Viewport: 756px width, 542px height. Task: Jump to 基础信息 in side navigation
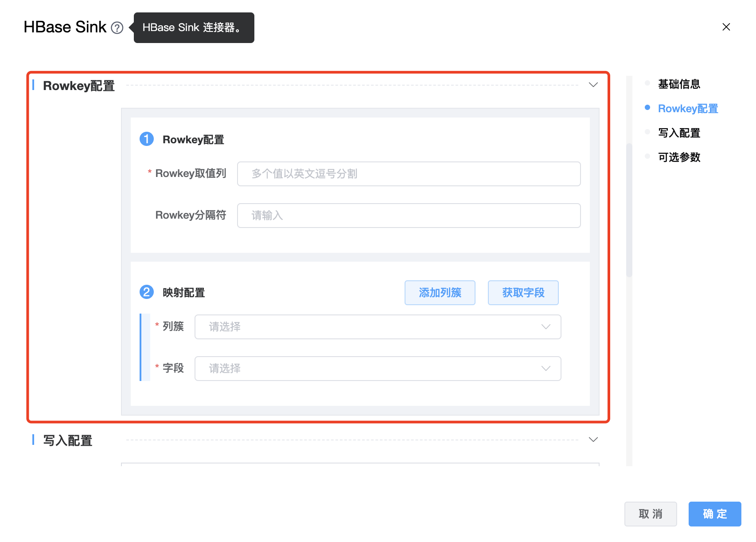coord(678,84)
